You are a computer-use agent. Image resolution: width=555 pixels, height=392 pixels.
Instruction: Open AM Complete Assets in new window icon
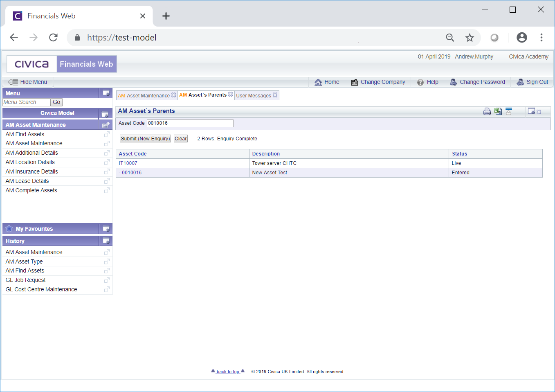(107, 191)
